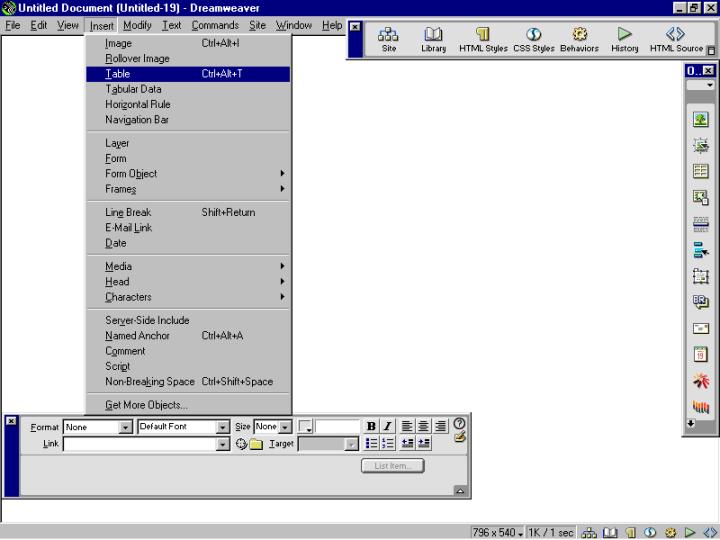Click Insert Horizontal Rule in the object palette
Viewport: 720px width, 540px height.
point(700,224)
